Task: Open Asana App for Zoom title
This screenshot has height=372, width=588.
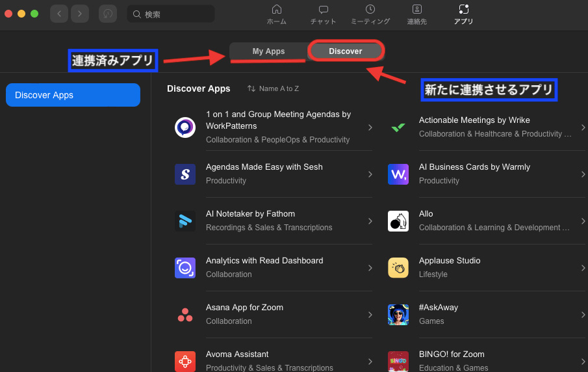Action: click(244, 308)
